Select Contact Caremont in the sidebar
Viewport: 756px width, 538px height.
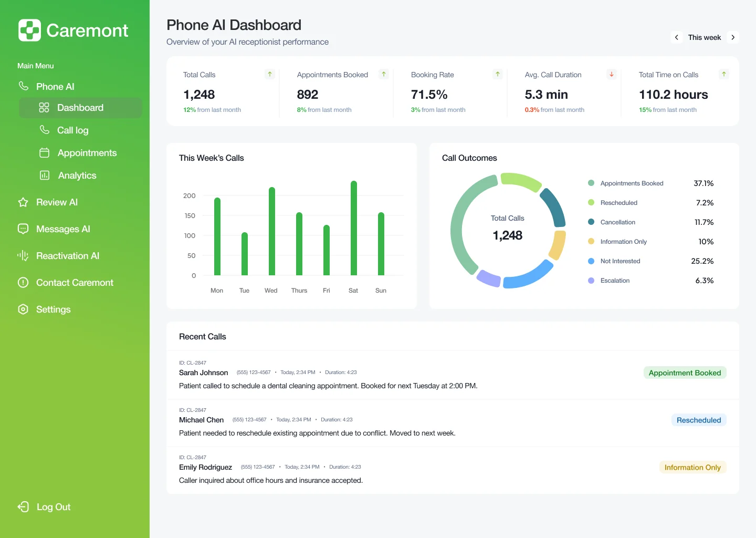pos(75,282)
